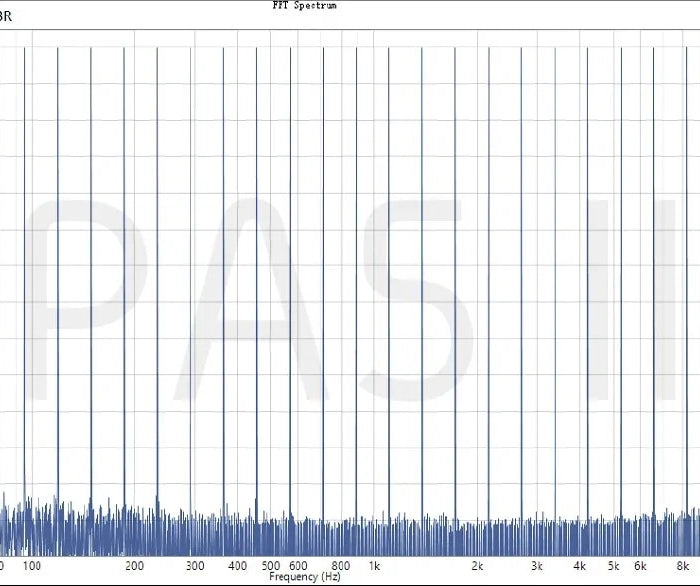The height and width of the screenshot is (586, 700).
Task: Click the 800 frequency axis tick label
Action: click(341, 566)
